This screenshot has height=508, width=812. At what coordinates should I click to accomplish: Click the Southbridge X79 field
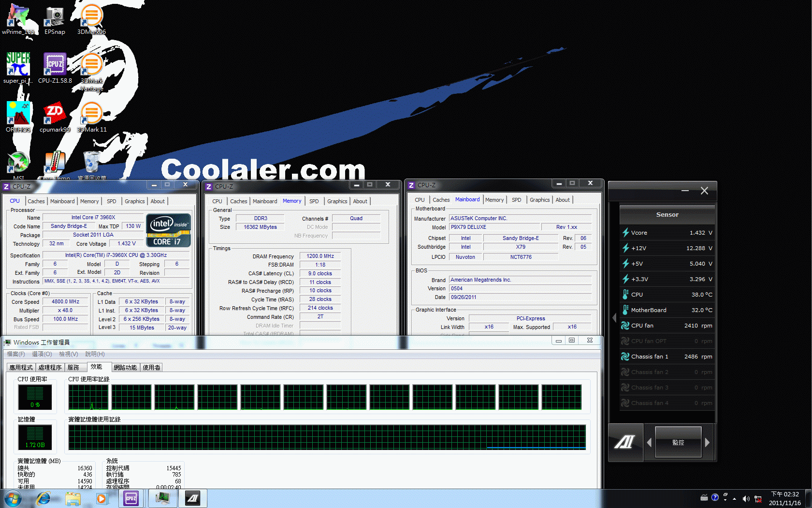coord(521,247)
